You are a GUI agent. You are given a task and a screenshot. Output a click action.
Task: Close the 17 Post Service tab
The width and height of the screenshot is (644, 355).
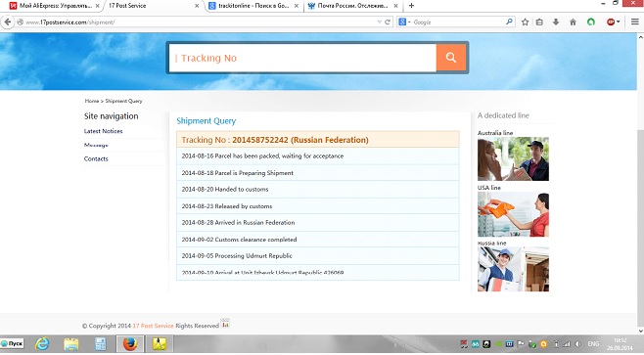tap(197, 6)
